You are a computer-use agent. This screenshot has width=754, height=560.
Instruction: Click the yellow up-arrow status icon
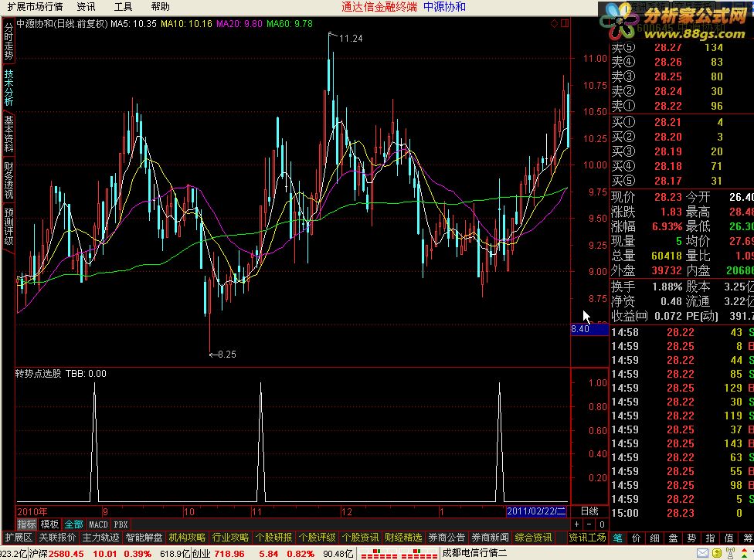click(716, 553)
